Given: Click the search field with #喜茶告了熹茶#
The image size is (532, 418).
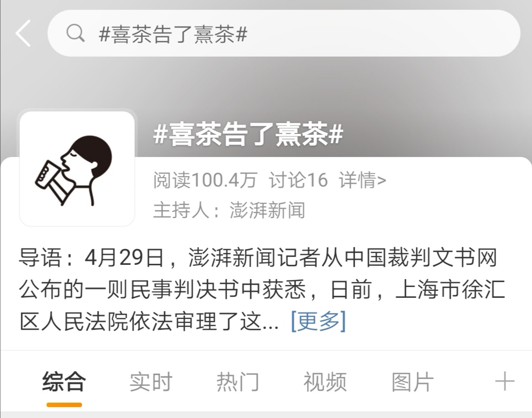Looking at the screenshot, I should (x=284, y=33).
